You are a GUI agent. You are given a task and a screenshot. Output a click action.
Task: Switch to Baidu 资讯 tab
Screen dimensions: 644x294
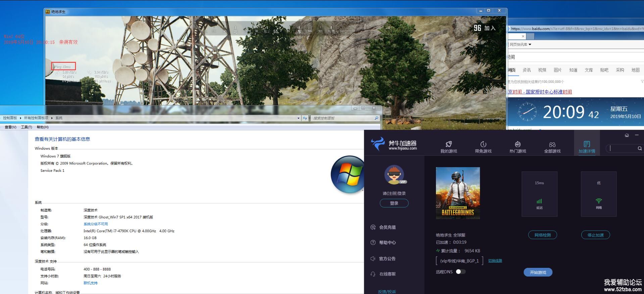527,70
